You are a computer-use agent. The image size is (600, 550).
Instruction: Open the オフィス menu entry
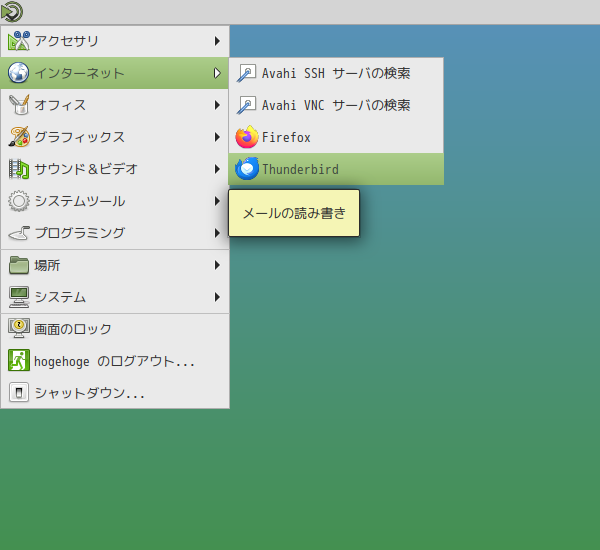115,105
